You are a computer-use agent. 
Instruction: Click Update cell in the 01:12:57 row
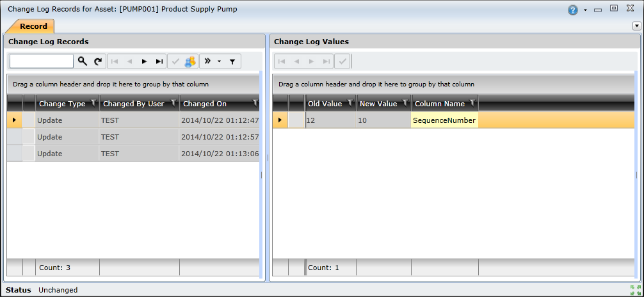coord(67,137)
